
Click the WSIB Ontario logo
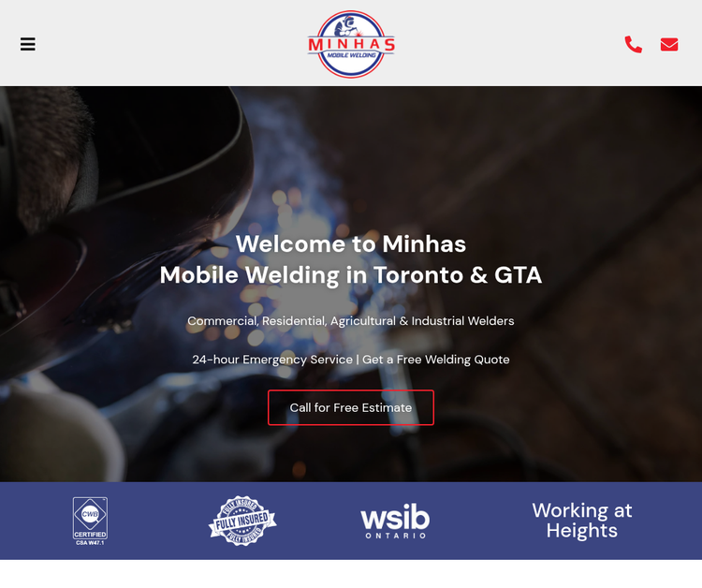tap(395, 521)
